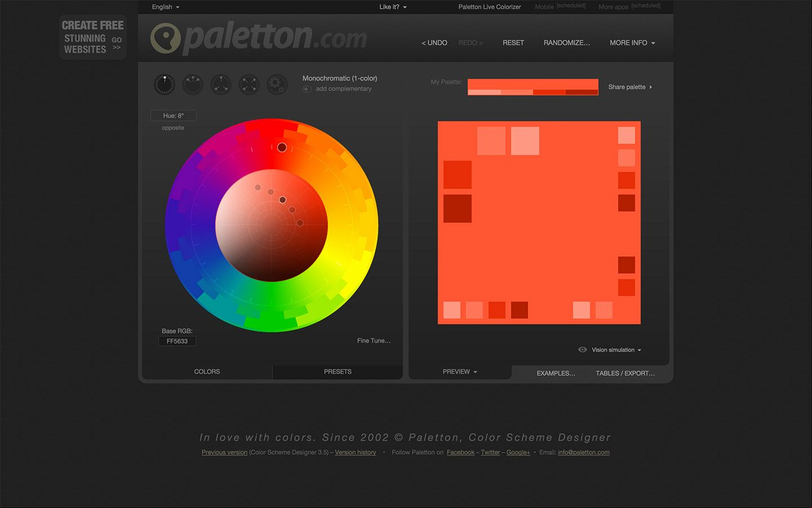This screenshot has width=812, height=508.
Task: Select the large dark red swatch on the preview's left side
Action: [x=458, y=209]
